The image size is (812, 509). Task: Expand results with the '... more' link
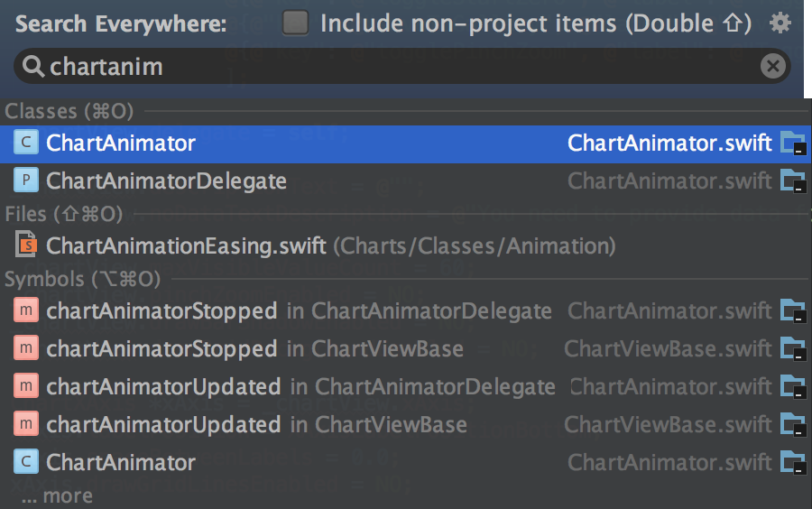(x=57, y=496)
